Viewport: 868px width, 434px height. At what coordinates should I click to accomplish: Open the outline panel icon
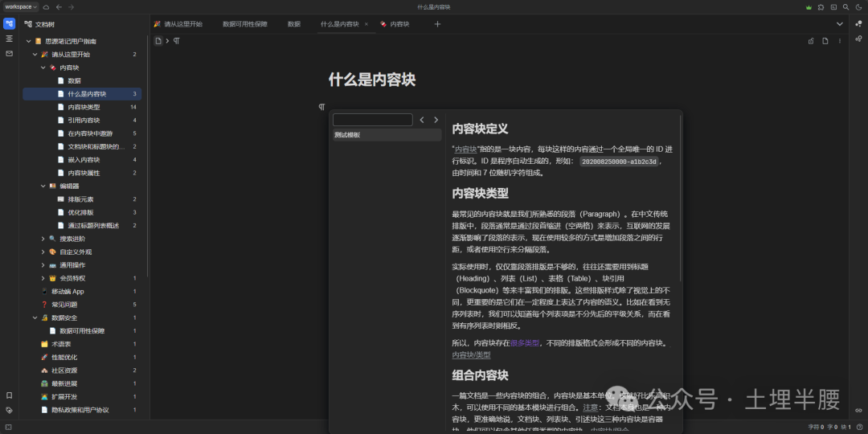(10, 39)
